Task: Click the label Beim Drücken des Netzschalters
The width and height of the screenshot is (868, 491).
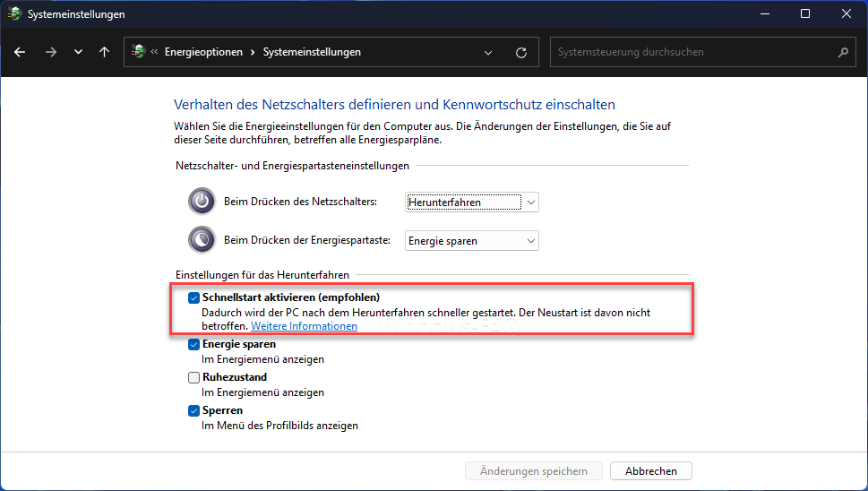Action: 301,202
